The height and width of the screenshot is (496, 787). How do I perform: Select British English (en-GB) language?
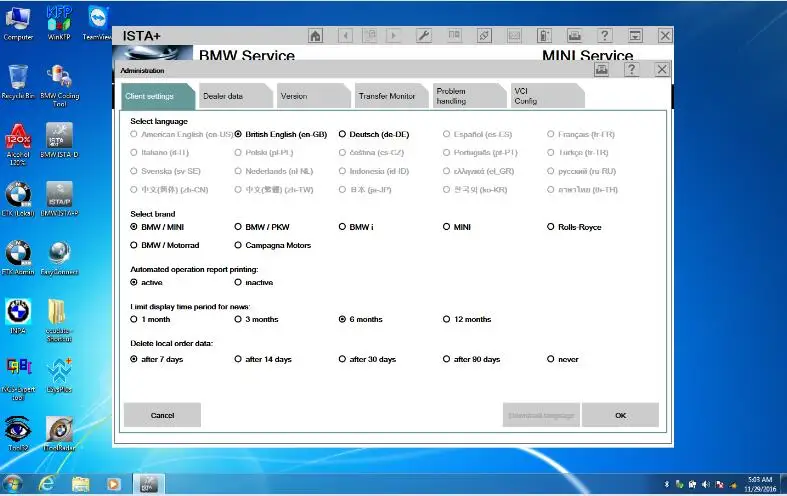pyautogui.click(x=281, y=135)
